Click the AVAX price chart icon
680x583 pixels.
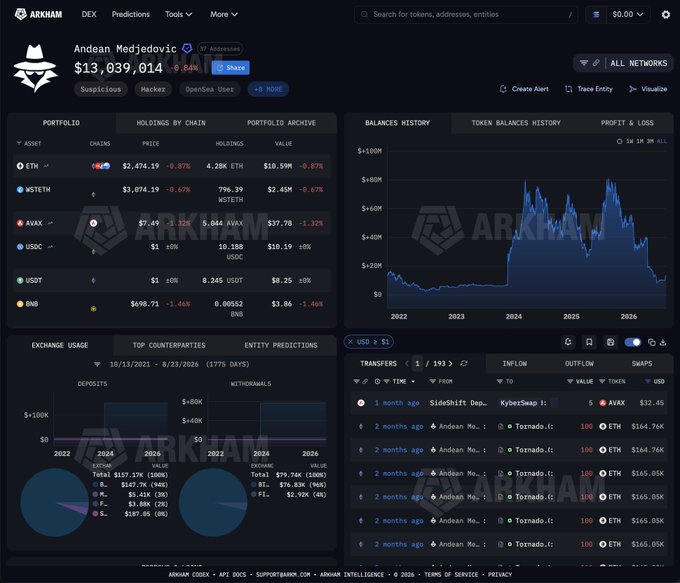tap(50, 223)
